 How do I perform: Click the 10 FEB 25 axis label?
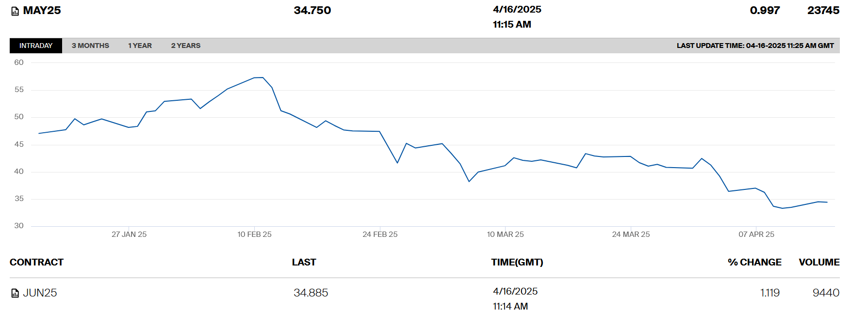(x=254, y=234)
